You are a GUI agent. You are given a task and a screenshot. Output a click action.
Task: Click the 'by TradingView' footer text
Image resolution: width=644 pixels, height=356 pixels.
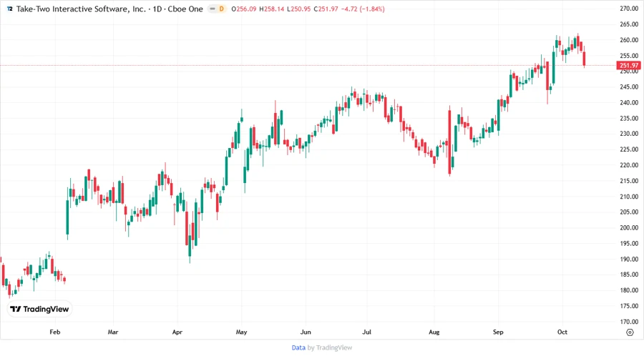[x=330, y=347]
